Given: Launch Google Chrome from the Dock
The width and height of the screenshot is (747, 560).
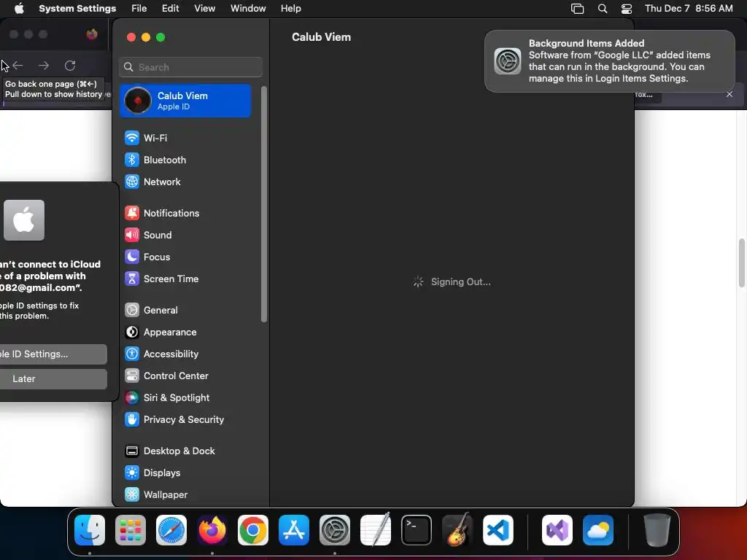Looking at the screenshot, I should (253, 530).
